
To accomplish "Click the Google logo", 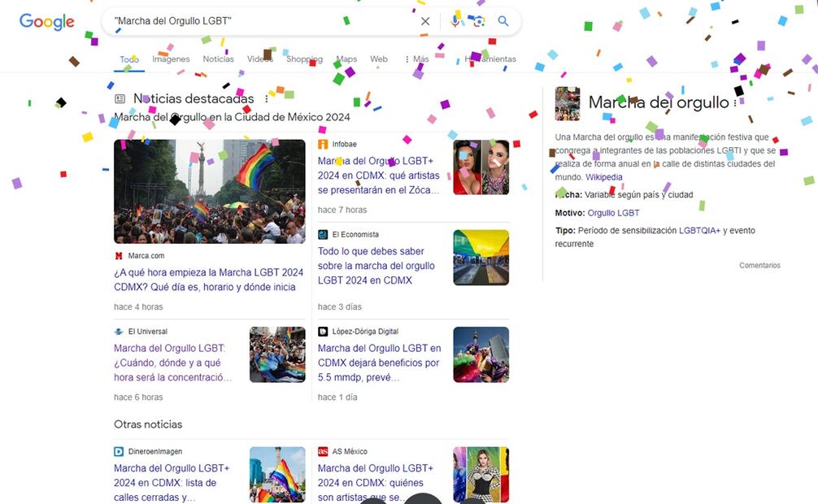I will [46, 22].
